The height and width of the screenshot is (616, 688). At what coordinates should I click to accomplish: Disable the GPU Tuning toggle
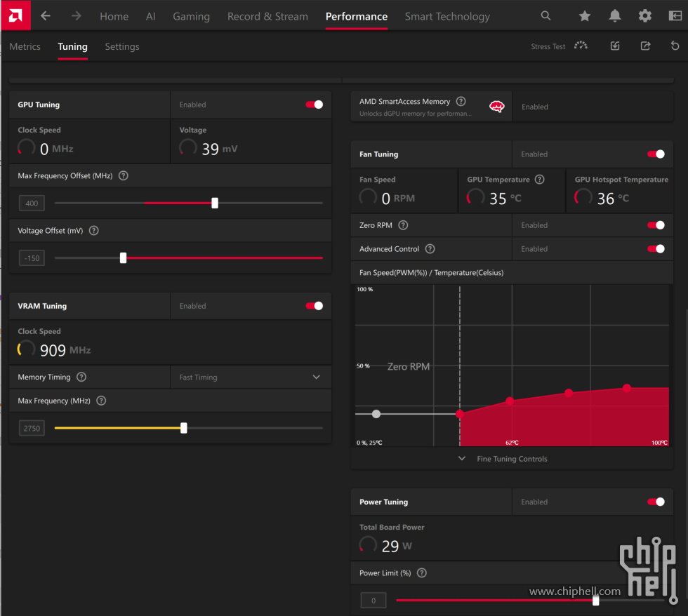(315, 105)
